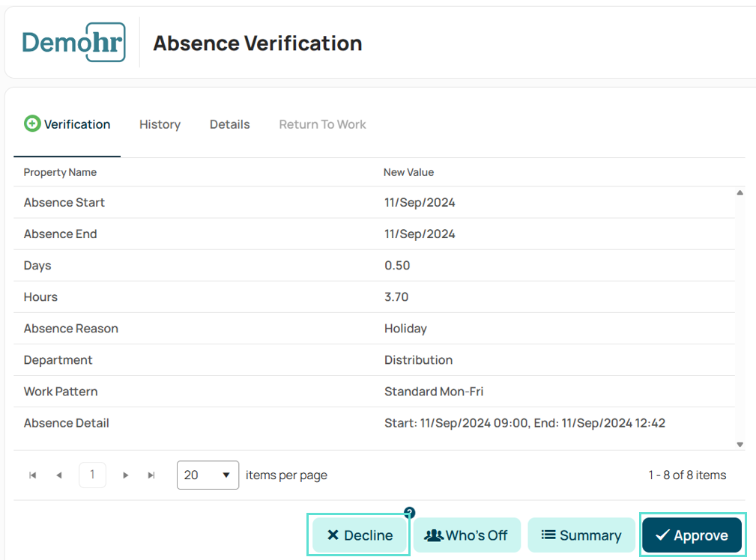Click the 1 - 8 of 8 items text
Screen dimensions: 756x560
click(687, 475)
